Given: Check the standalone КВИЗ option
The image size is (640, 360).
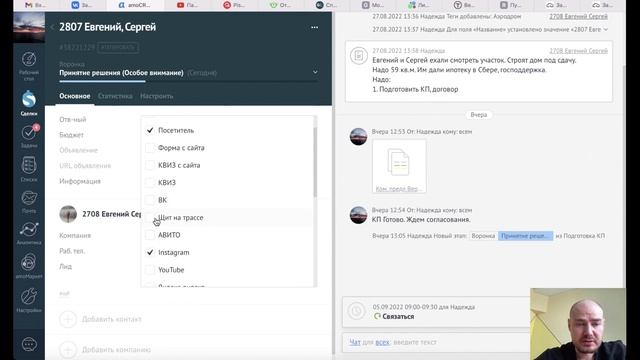Looking at the screenshot, I should click(150, 182).
